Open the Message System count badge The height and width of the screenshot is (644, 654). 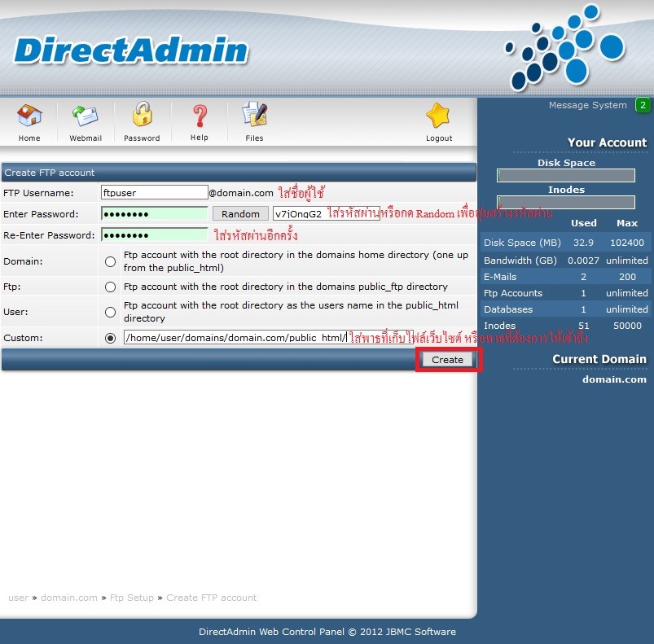coord(643,105)
